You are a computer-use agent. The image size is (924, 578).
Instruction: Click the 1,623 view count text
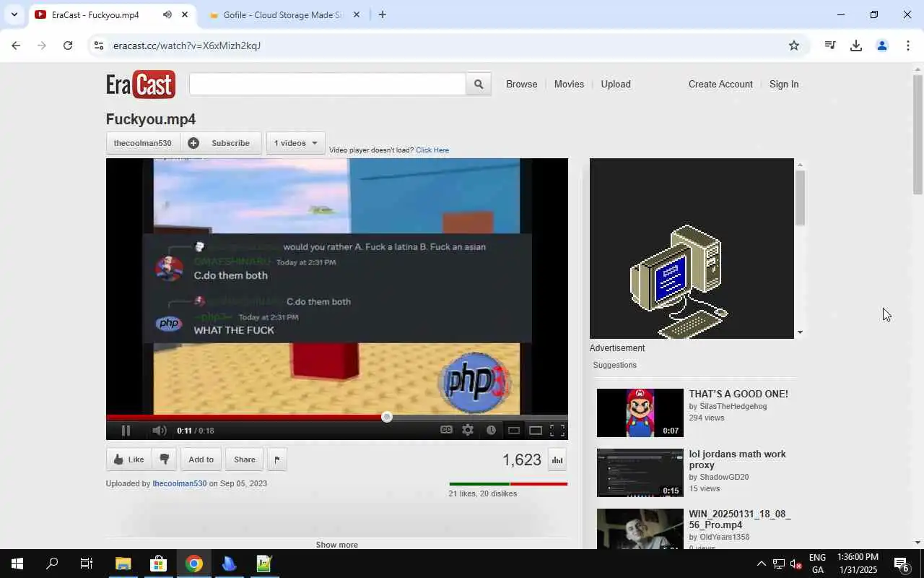tap(522, 460)
